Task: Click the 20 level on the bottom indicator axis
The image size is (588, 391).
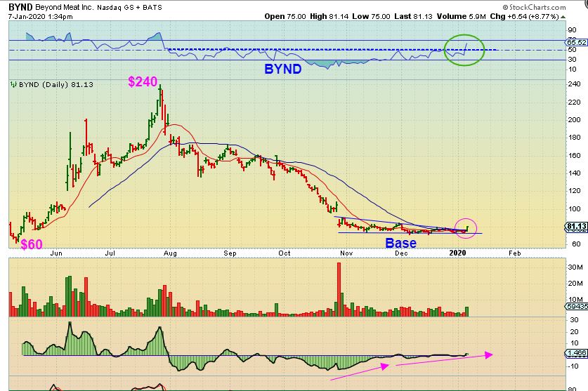Action: click(574, 332)
